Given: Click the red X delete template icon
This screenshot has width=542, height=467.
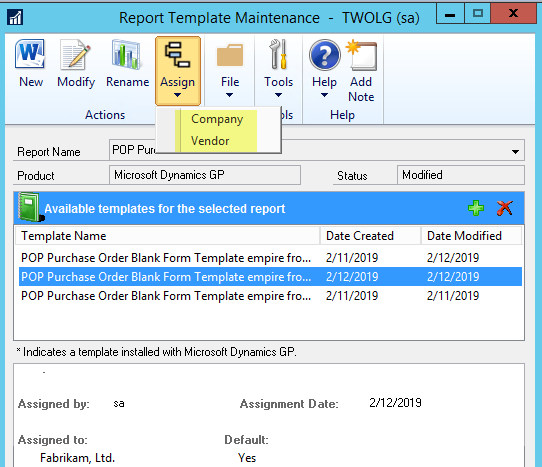Looking at the screenshot, I should [x=504, y=208].
